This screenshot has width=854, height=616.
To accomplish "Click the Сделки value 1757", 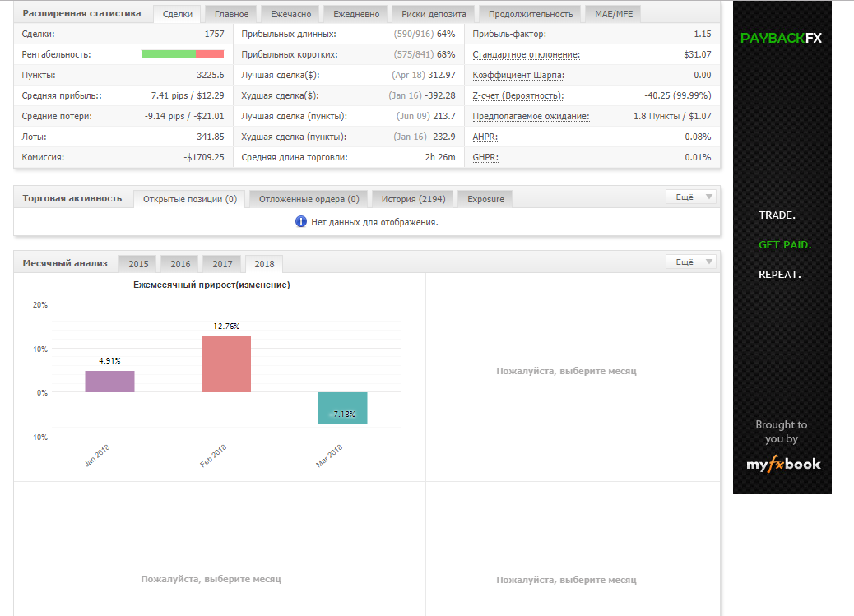I will point(214,34).
